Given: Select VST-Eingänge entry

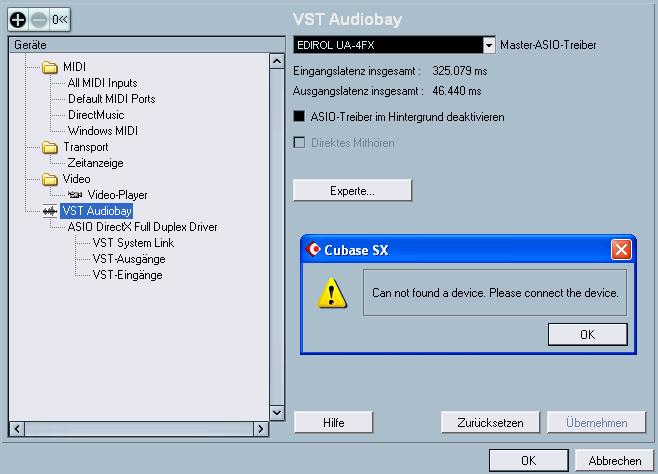Looking at the screenshot, I should pyautogui.click(x=128, y=275).
